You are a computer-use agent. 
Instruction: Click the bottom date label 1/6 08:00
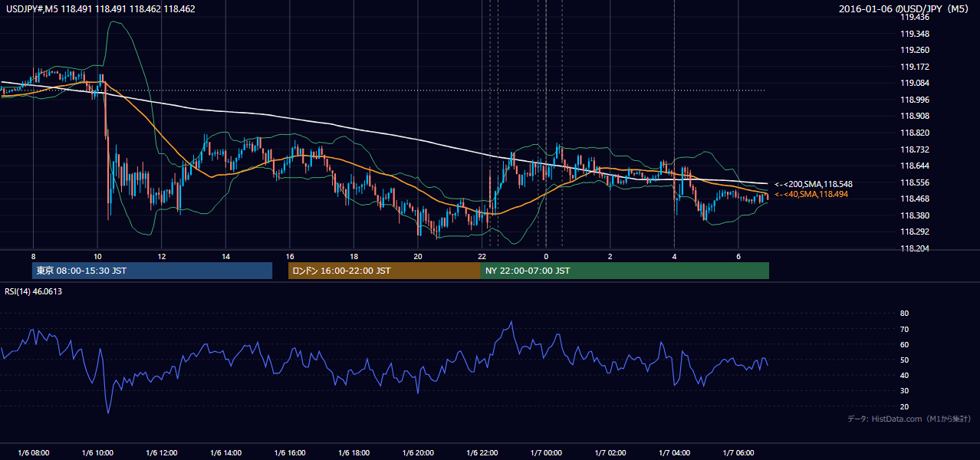pyautogui.click(x=33, y=453)
